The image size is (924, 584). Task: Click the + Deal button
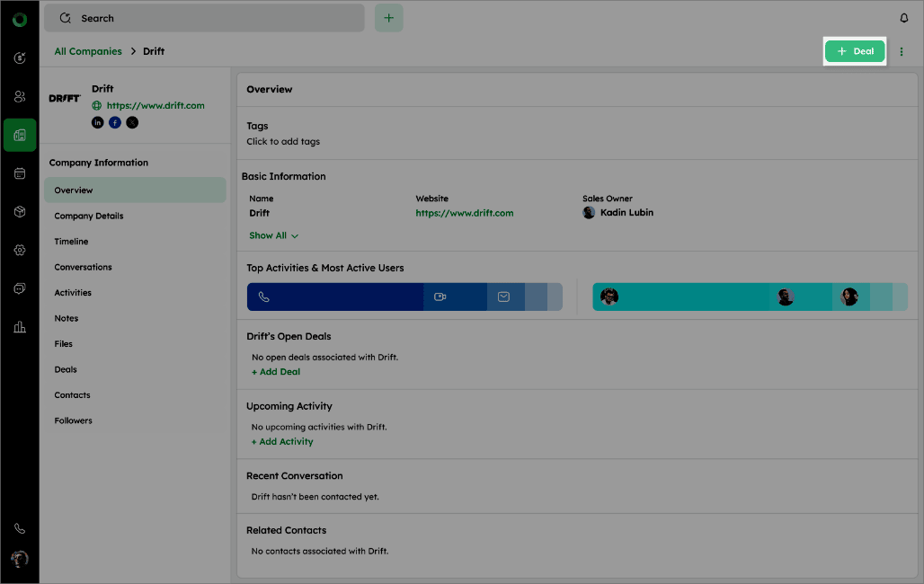pyautogui.click(x=855, y=51)
